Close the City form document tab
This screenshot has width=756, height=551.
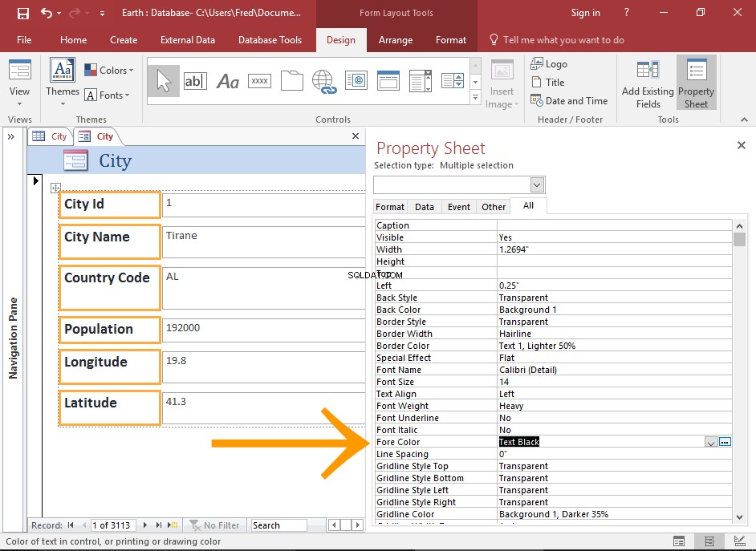click(x=356, y=136)
